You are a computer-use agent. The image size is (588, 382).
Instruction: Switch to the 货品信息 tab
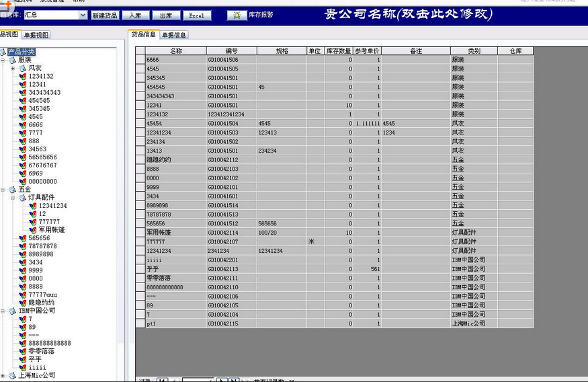tap(143, 34)
